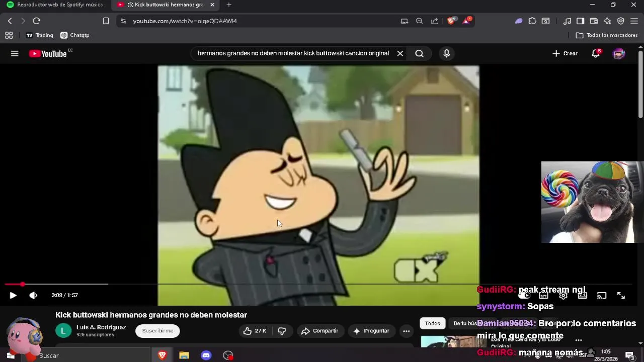Open File Explorer from the taskbar

184,355
